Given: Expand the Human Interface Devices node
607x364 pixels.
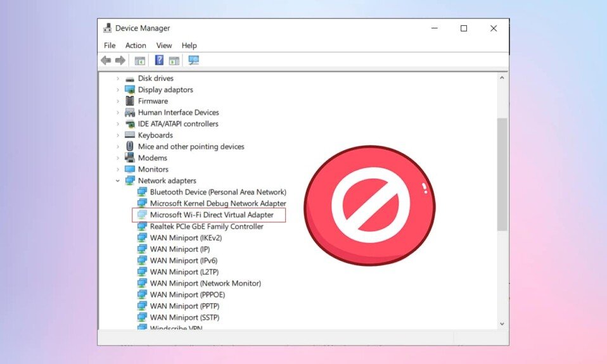Looking at the screenshot, I should click(x=118, y=113).
